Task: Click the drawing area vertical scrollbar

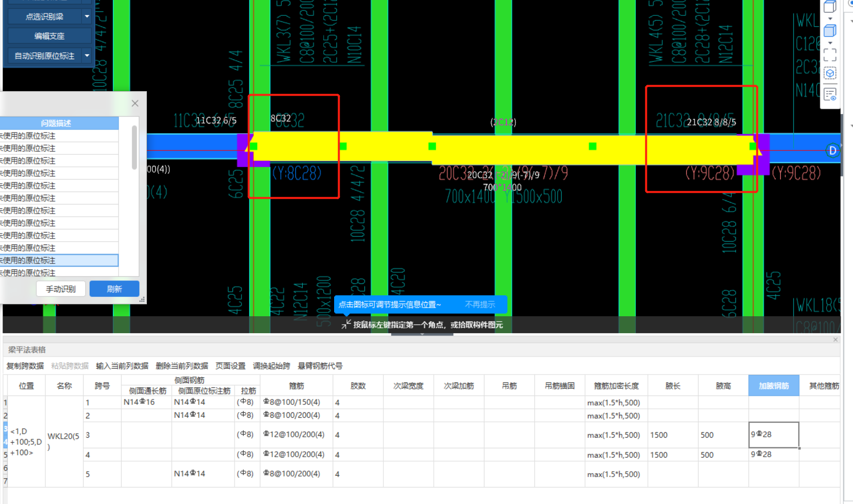Action: click(x=842, y=144)
